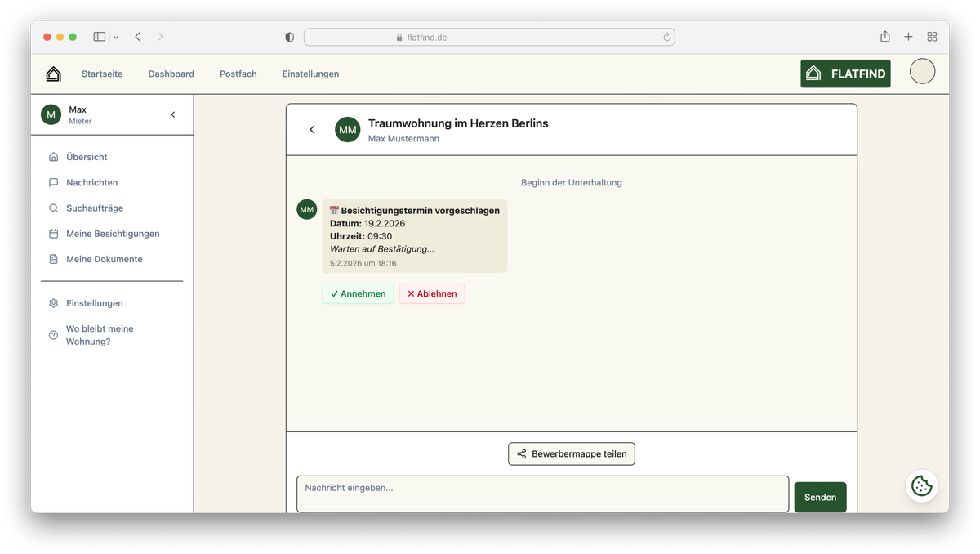Select the Nachrichten chat bubble icon
The height and width of the screenshot is (554, 980).
point(53,182)
